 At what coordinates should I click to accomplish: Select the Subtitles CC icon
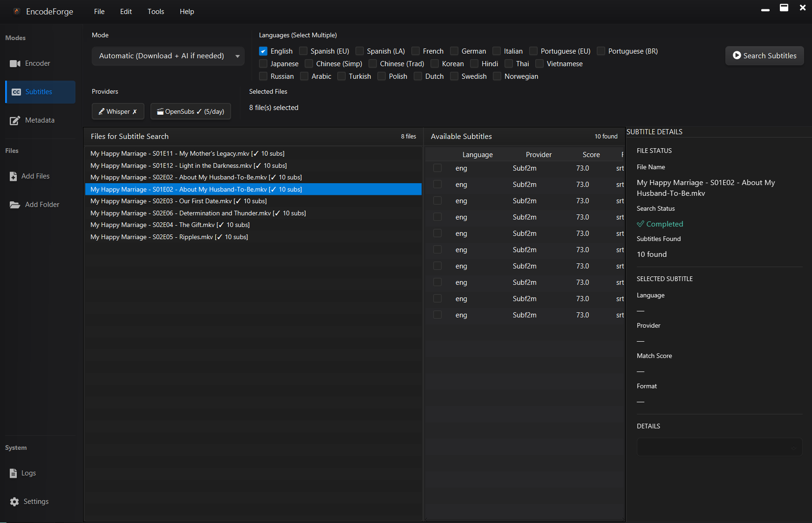16,92
